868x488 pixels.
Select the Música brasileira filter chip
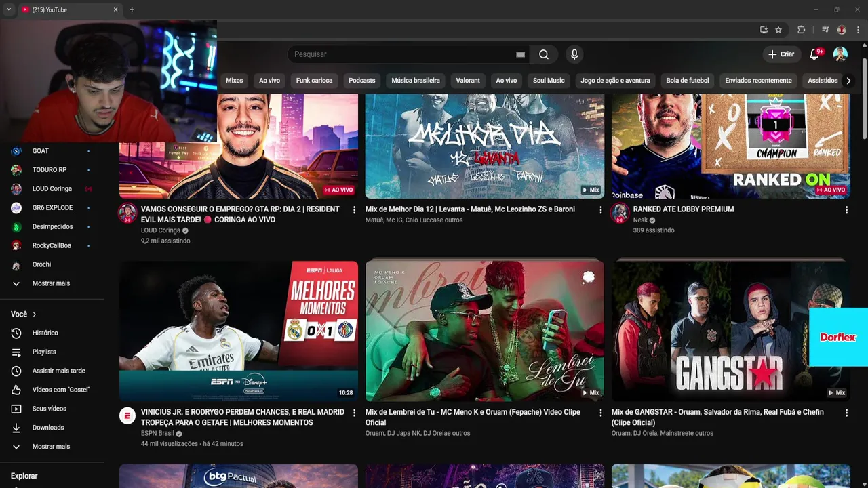click(416, 81)
